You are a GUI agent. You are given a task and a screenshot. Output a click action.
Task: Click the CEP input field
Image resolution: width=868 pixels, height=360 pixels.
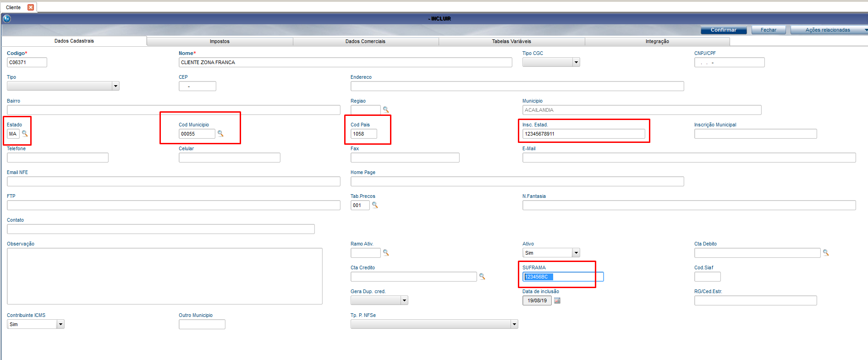point(198,86)
